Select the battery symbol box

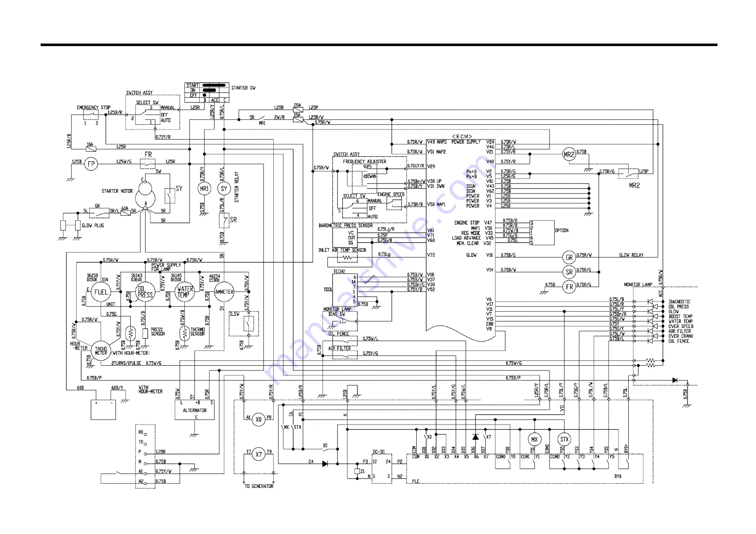click(103, 409)
